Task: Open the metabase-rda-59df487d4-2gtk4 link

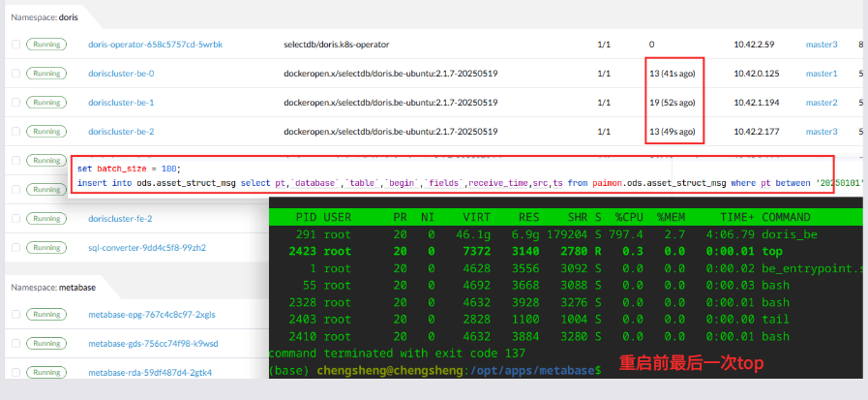Action: point(150,372)
